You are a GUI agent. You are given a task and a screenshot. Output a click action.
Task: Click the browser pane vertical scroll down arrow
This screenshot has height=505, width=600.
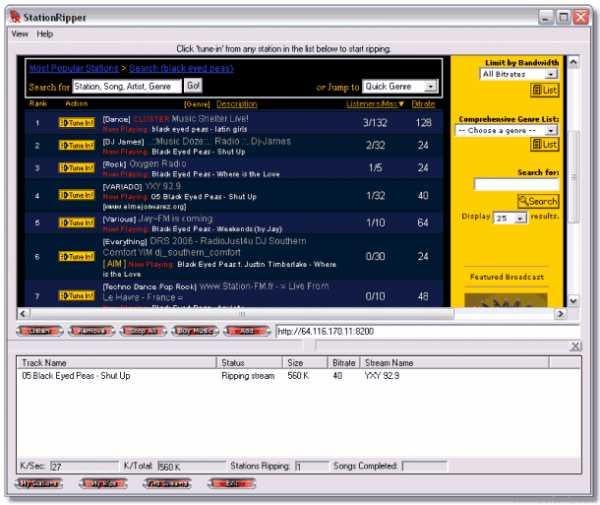(573, 301)
